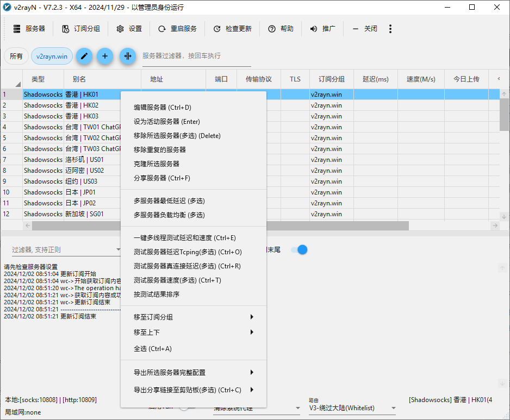Viewport: 510px width, 420px height.
Task: Select the v2rayn.win group tab
Action: click(52, 56)
